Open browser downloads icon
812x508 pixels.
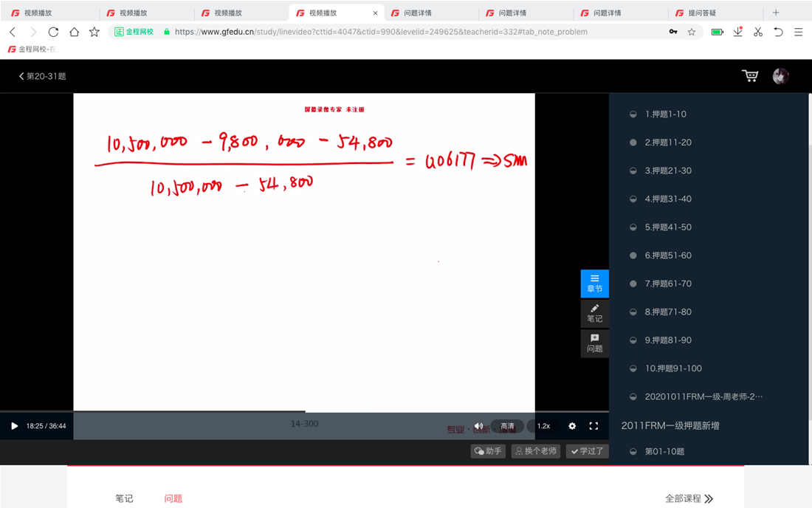738,32
